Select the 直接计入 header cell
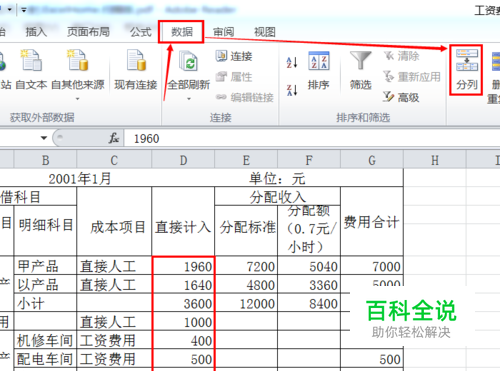This screenshot has height=371, width=500. pyautogui.click(x=183, y=221)
